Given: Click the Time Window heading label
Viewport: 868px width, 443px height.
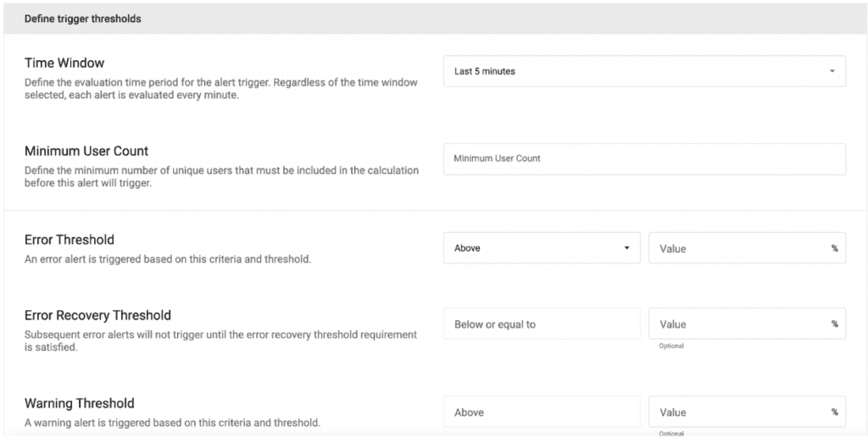Looking at the screenshot, I should (64, 63).
